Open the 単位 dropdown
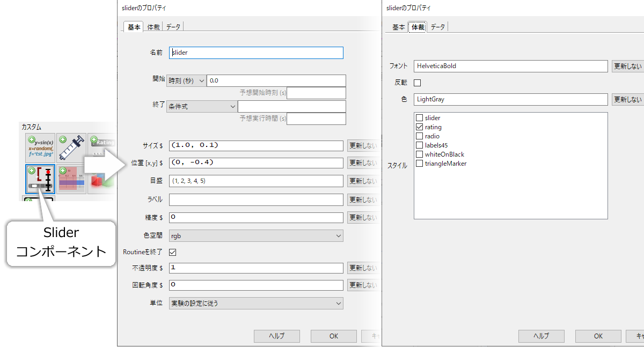 click(x=256, y=303)
